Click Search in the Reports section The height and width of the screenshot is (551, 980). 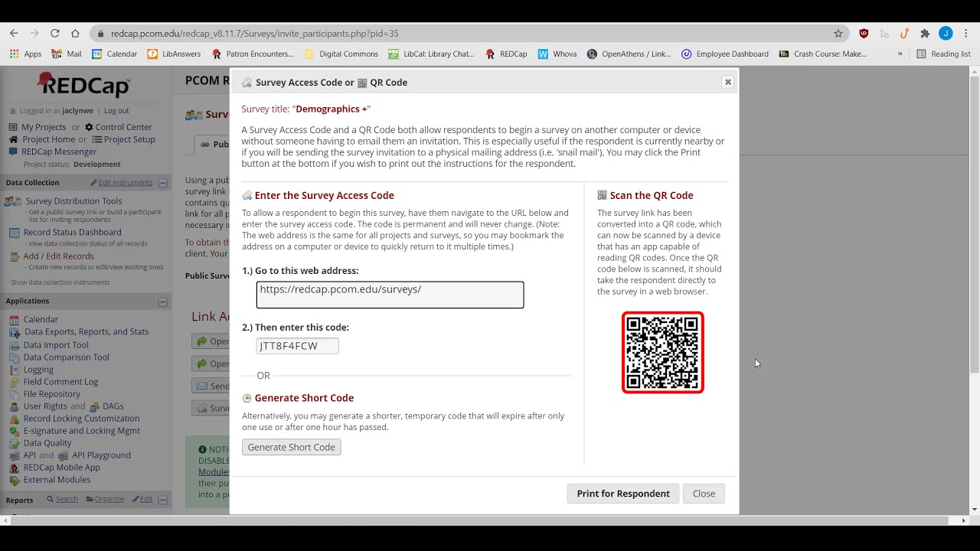pos(66,499)
